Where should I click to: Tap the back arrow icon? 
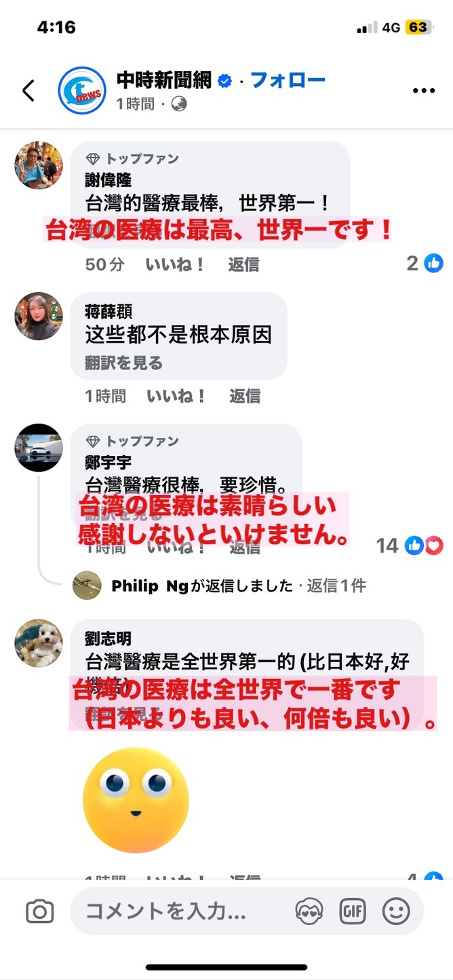click(x=28, y=91)
